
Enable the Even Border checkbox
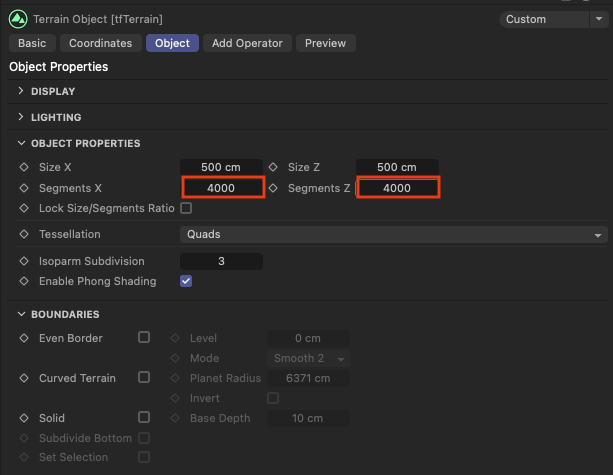click(144, 337)
